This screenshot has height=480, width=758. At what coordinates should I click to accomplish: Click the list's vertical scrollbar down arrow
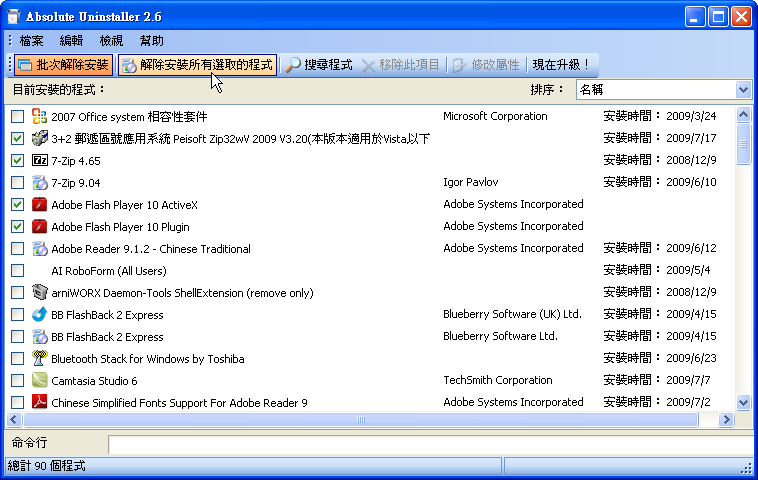(x=743, y=402)
